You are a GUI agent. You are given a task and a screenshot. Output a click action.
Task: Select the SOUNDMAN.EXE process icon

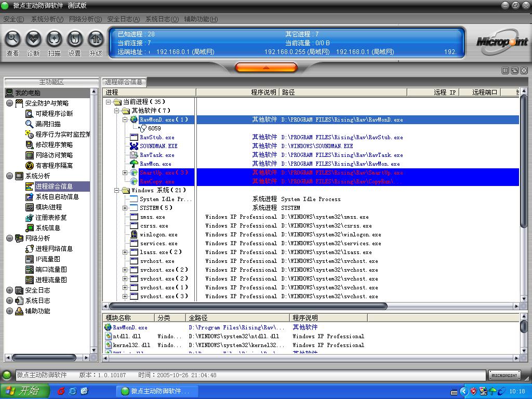134,146
